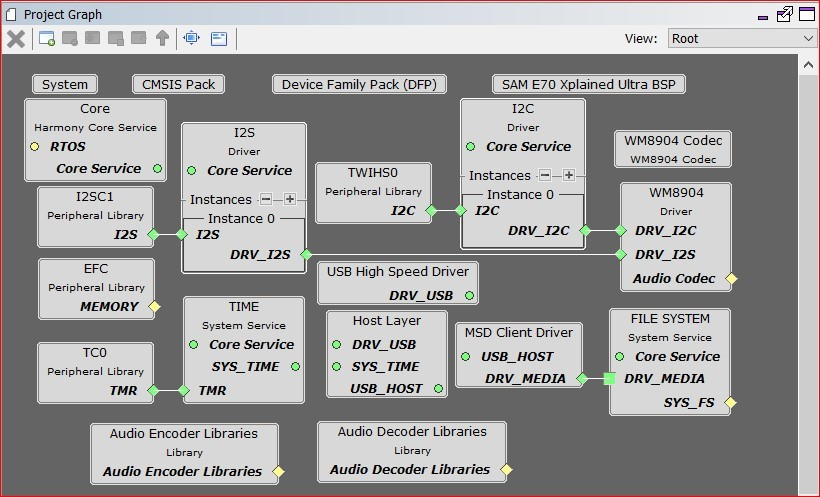
Task: Click yellow diamond on Audio Encoder Libraries
Action: pyautogui.click(x=279, y=472)
